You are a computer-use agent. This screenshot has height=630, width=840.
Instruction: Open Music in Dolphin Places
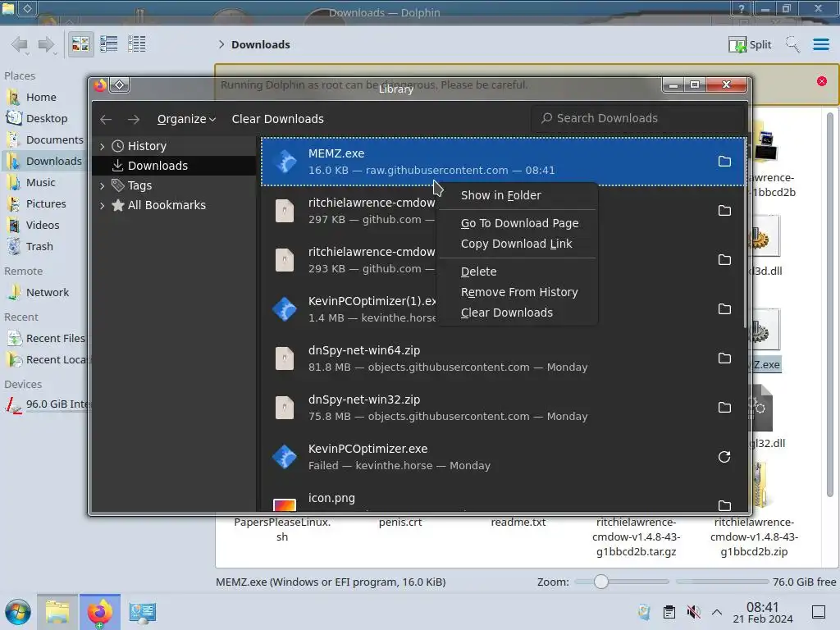(41, 183)
